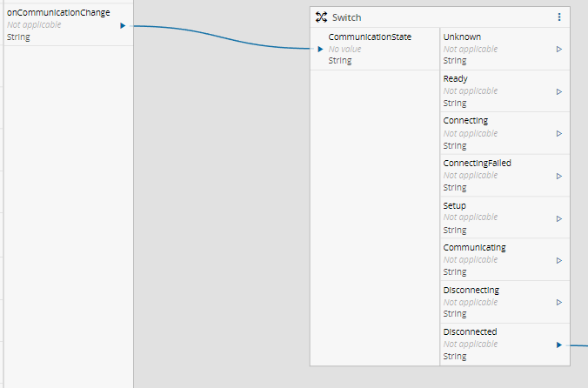Select the Unknown case label
Image resolution: width=588 pixels, height=388 pixels.
[x=462, y=37]
